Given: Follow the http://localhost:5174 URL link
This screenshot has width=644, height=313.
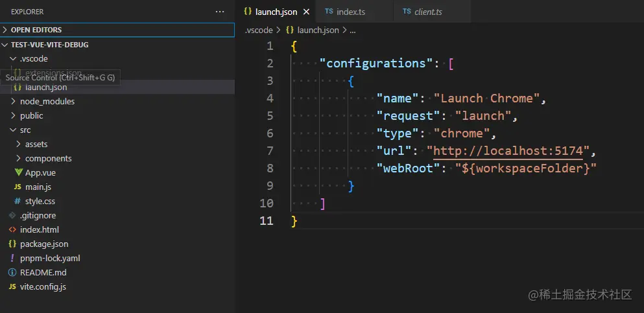Looking at the screenshot, I should pos(508,151).
